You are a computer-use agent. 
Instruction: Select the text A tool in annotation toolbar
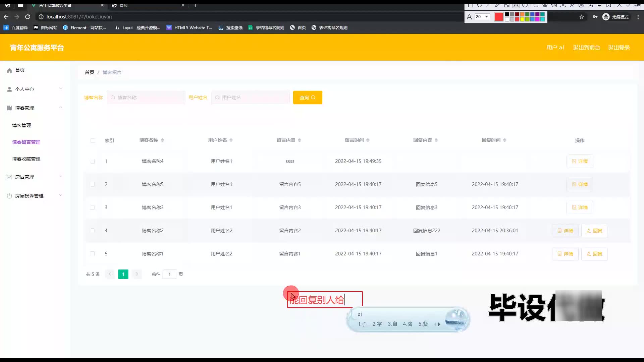tap(516, 5)
